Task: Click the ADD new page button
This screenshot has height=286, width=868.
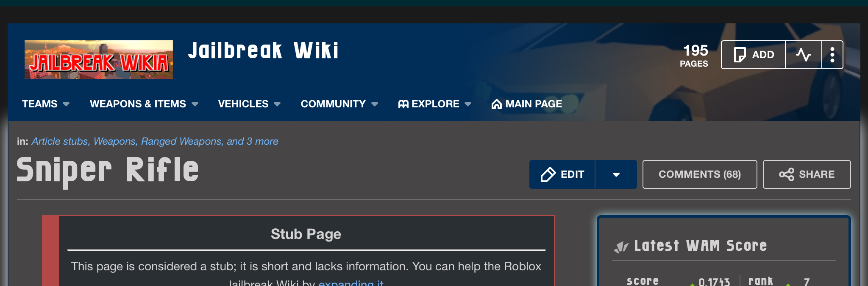Action: click(754, 55)
